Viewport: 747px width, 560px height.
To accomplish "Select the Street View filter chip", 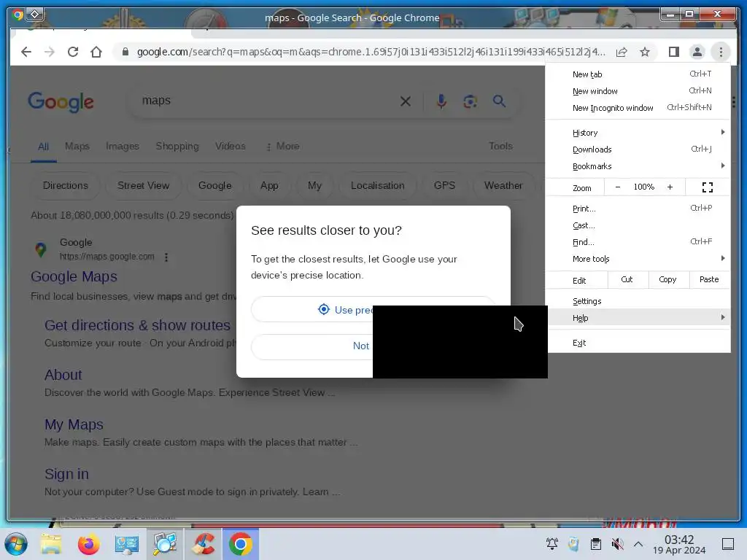I will 144,186.
